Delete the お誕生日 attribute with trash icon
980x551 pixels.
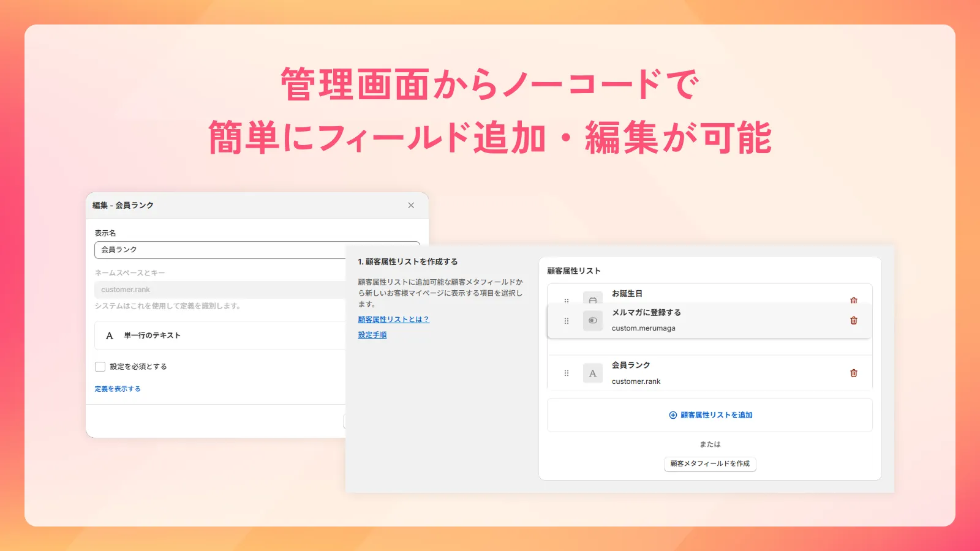point(853,300)
